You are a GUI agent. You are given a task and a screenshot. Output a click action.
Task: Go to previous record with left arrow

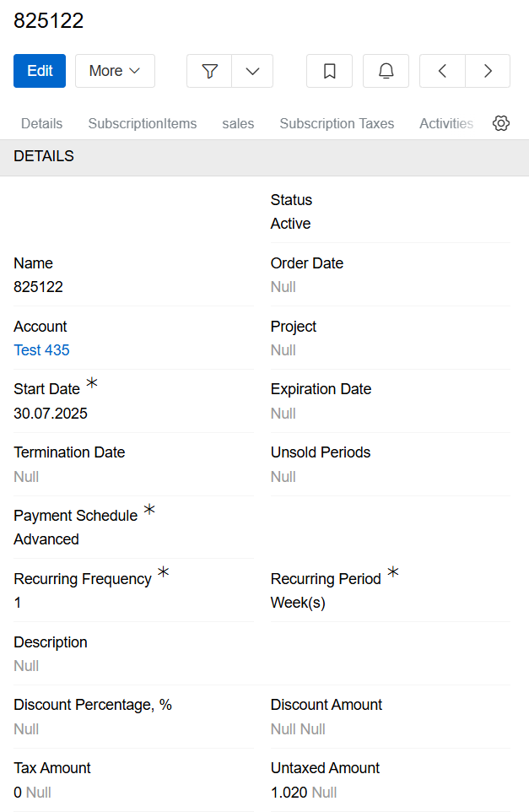point(442,71)
